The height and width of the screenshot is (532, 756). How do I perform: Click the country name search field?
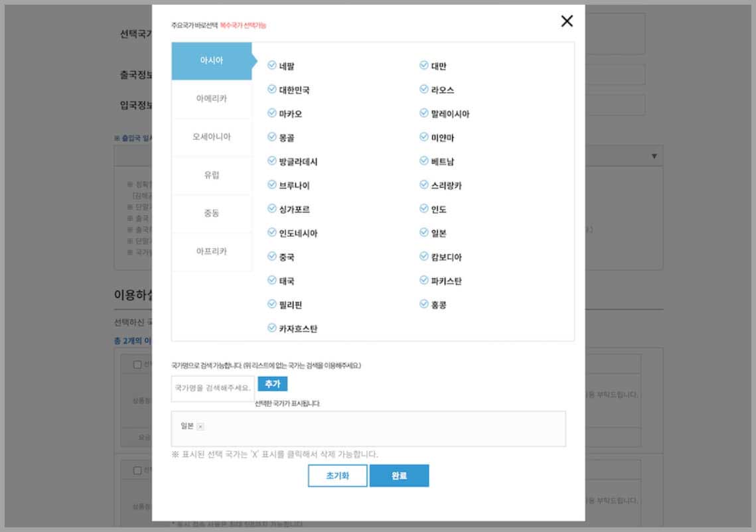click(212, 385)
